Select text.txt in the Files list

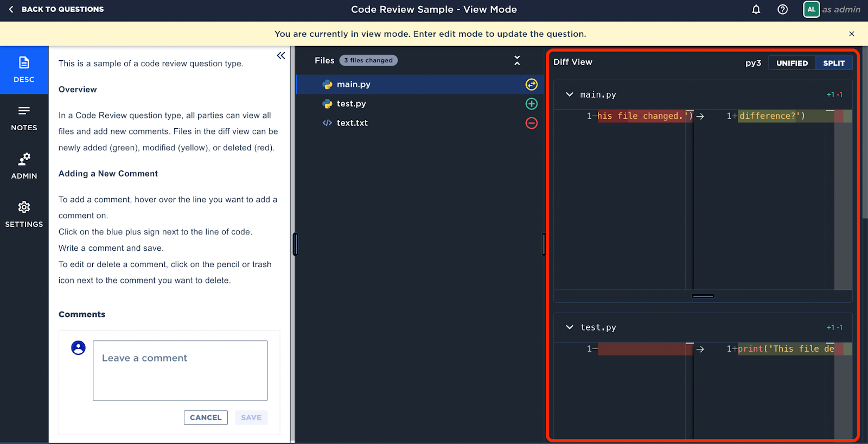coord(419,123)
